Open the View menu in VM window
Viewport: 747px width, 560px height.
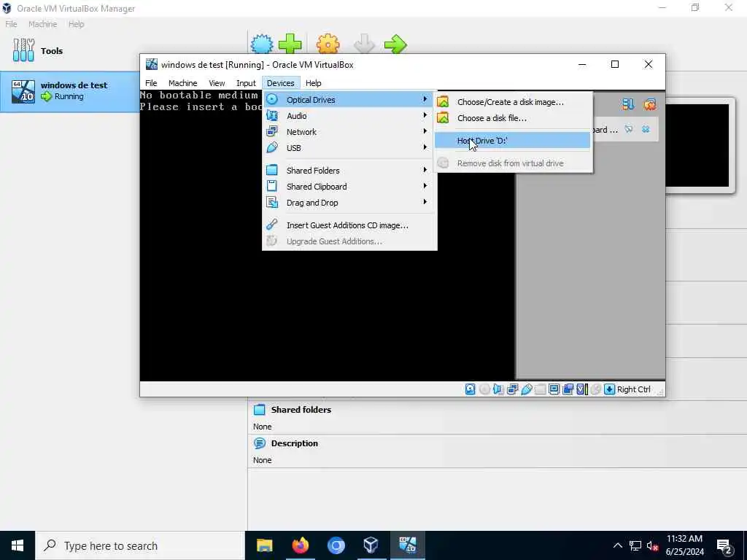coord(217,83)
